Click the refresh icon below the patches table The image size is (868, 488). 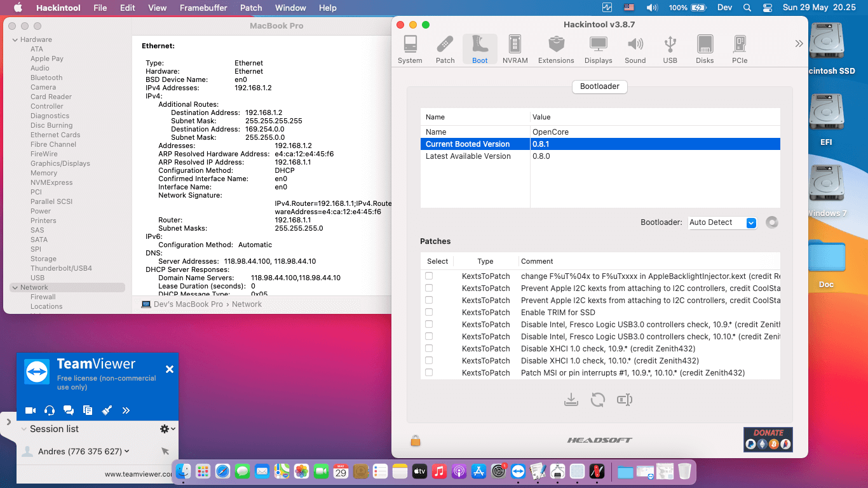597,400
